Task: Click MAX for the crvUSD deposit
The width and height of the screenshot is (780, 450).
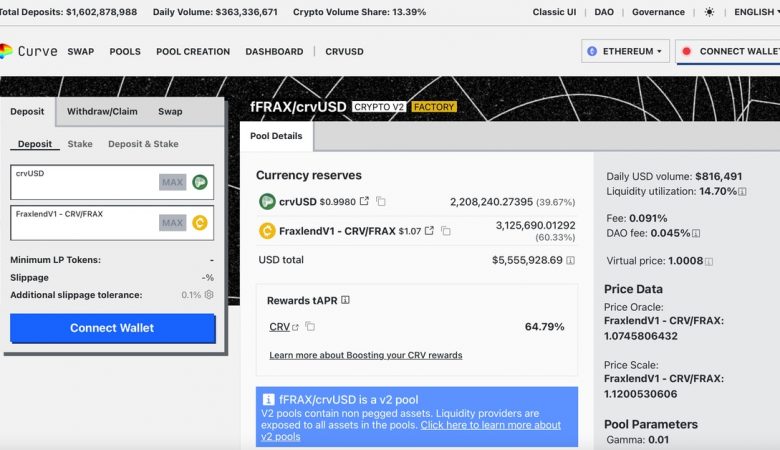Action: [x=173, y=182]
